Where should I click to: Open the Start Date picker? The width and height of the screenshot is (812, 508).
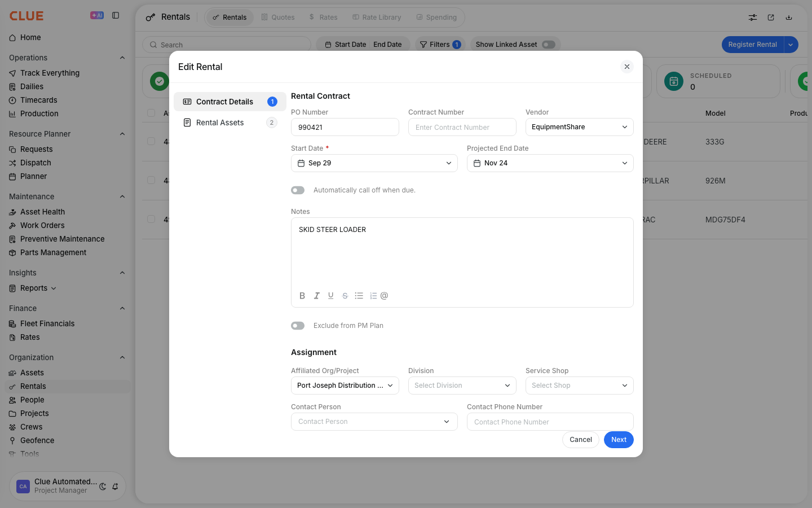pyautogui.click(x=374, y=163)
